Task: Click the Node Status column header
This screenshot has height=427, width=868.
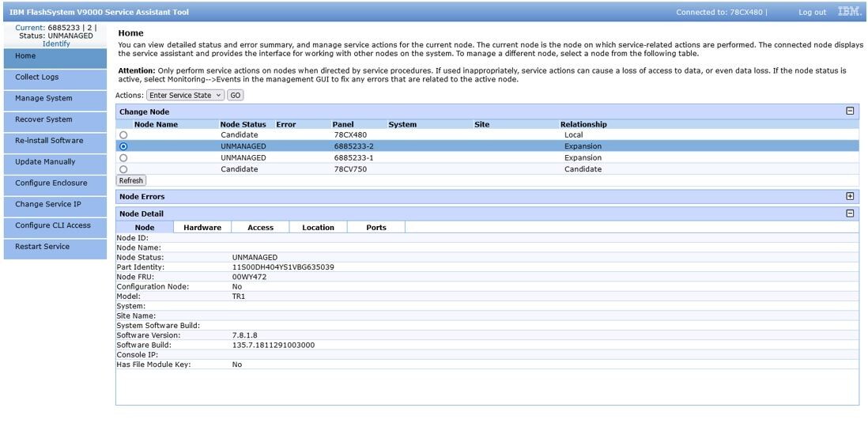Action: coord(243,124)
